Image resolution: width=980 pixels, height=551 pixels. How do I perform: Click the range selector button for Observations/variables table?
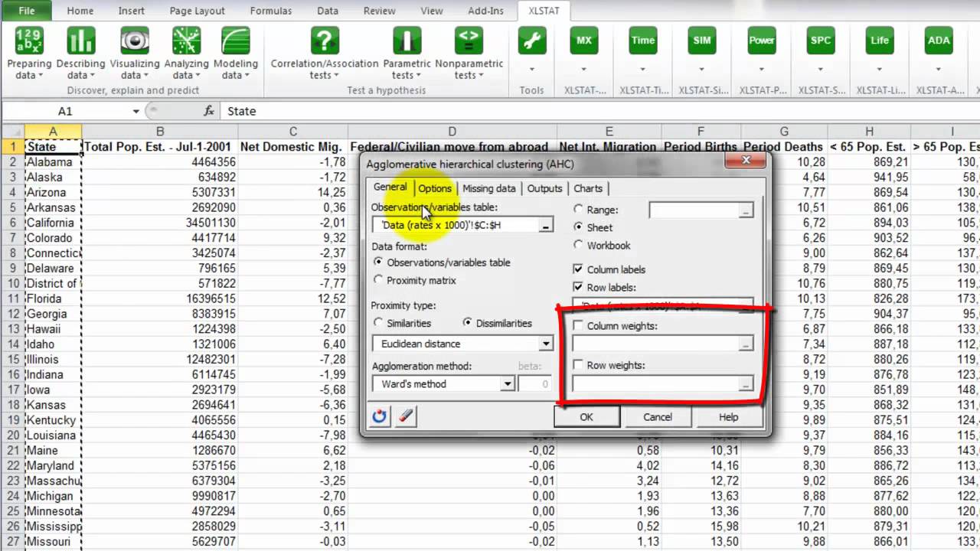(545, 225)
